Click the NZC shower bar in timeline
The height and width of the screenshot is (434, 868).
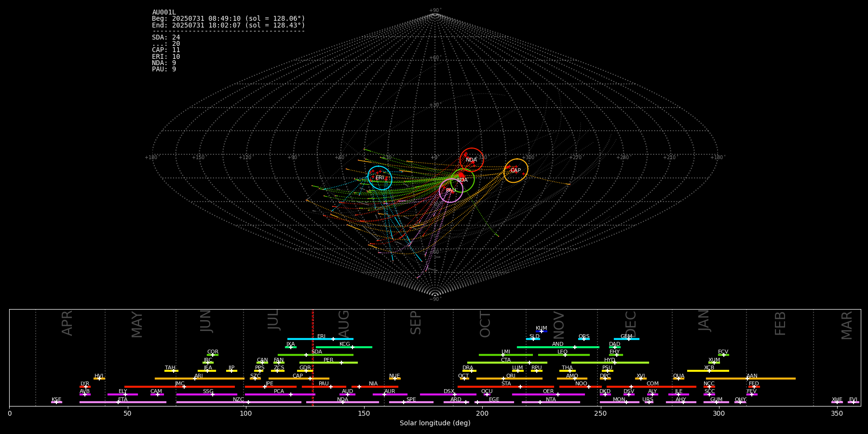point(239,402)
